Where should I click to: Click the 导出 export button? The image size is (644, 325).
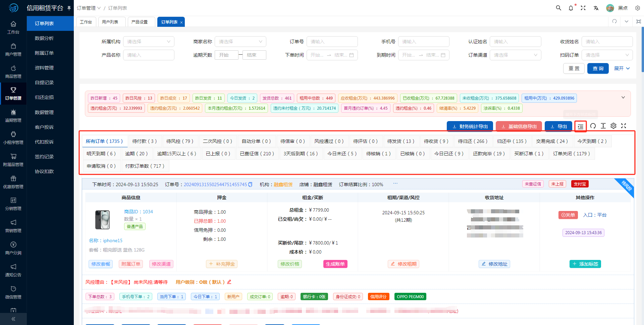558,126
